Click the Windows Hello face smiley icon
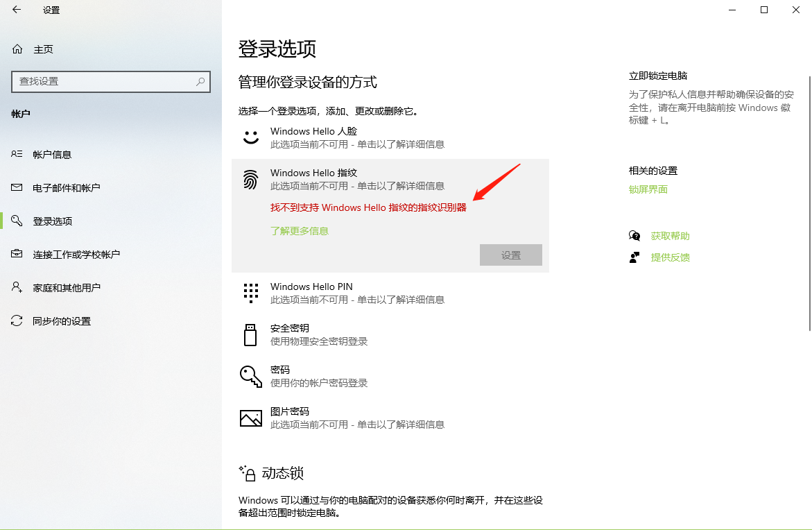This screenshot has height=530, width=812. point(250,137)
